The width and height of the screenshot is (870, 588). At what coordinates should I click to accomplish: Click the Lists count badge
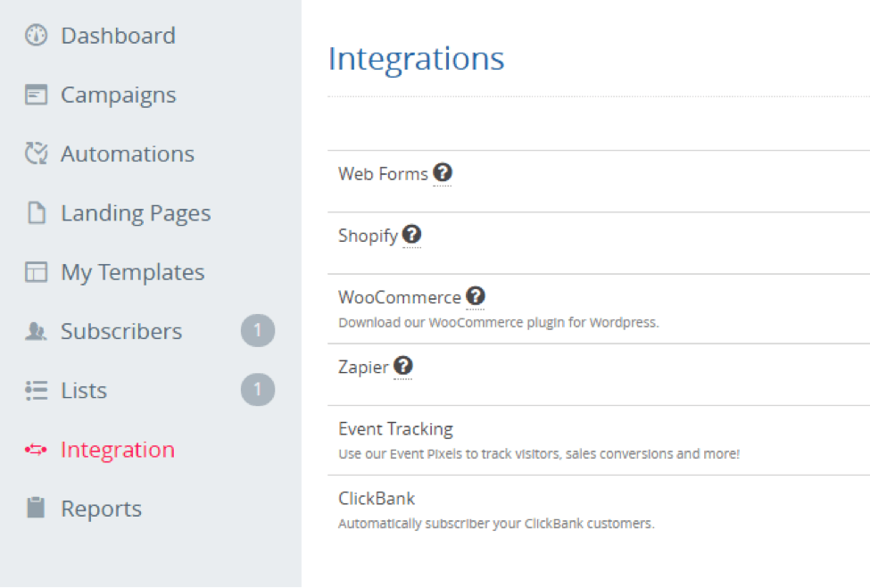(x=258, y=390)
